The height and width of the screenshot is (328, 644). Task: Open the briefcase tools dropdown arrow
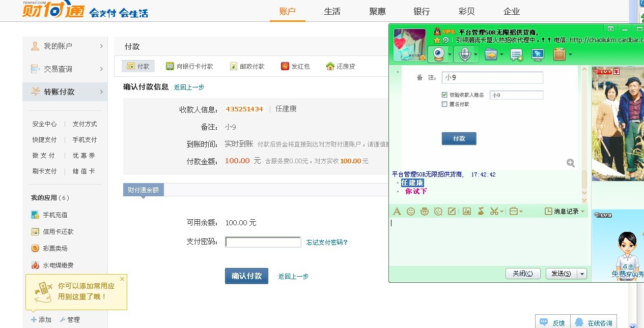point(521,212)
